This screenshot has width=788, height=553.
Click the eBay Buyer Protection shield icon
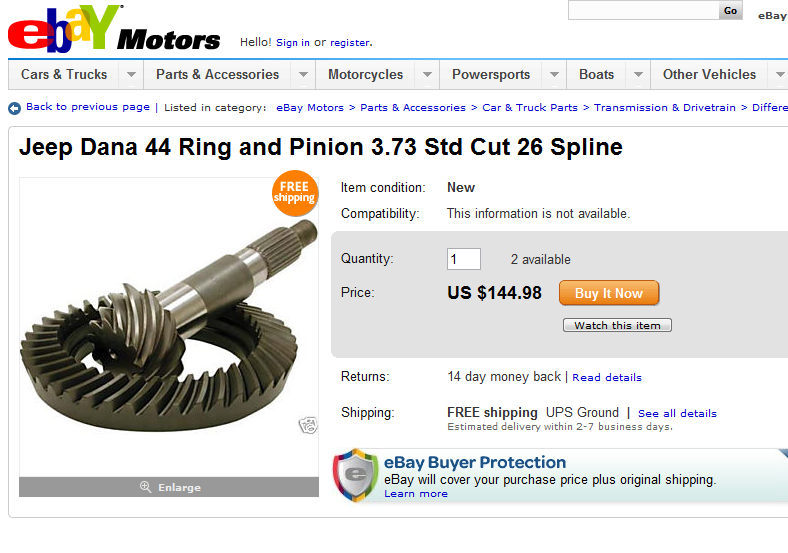[x=356, y=475]
